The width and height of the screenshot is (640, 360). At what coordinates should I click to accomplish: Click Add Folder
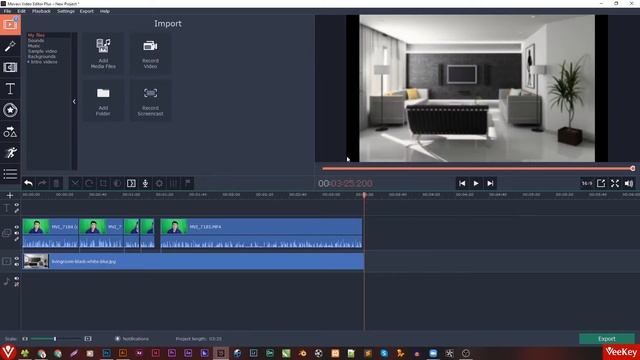click(103, 101)
